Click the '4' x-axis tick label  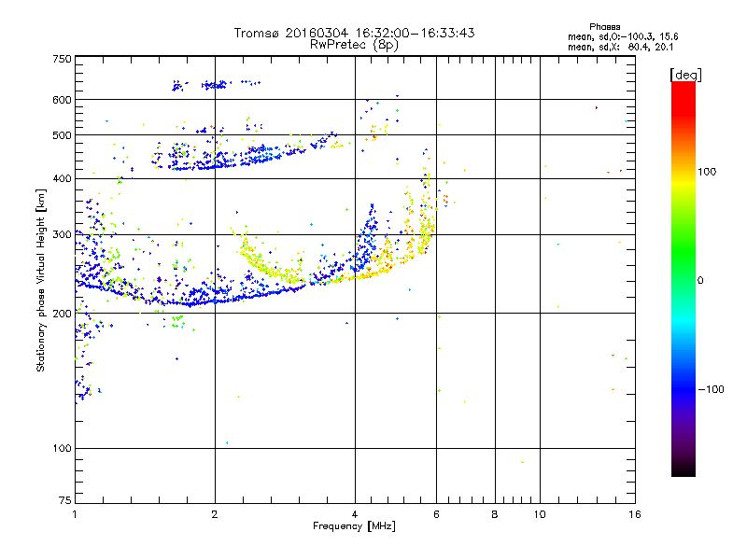[355, 514]
